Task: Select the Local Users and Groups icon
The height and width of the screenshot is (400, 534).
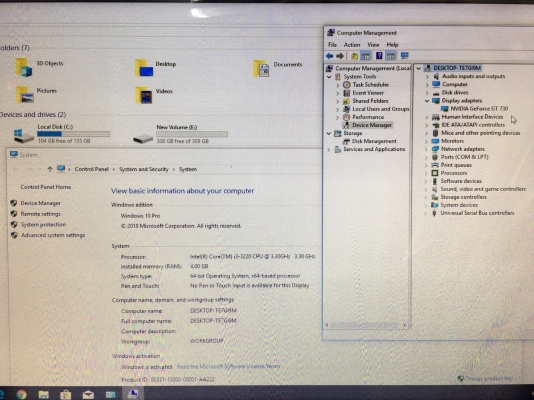Action: pyautogui.click(x=346, y=109)
